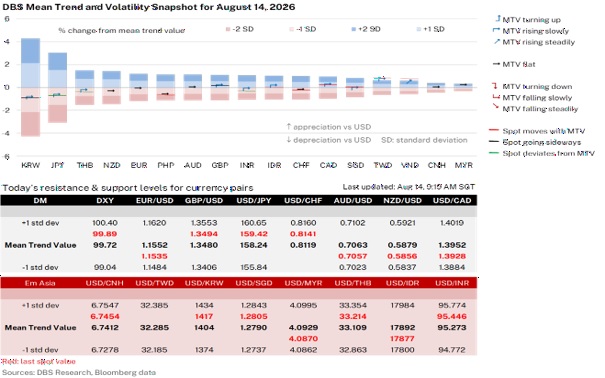Select the KRW bar in the chart
605x378 pixels.
pyautogui.click(x=30, y=87)
